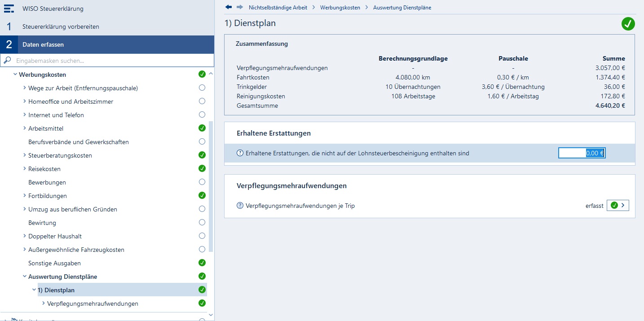
Task: Click green check of Verpflegungsmehraufwendungen tree row
Action: pos(202,303)
